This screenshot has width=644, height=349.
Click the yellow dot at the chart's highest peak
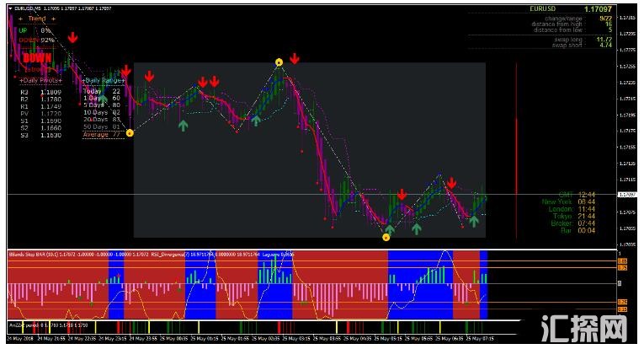[x=279, y=62]
